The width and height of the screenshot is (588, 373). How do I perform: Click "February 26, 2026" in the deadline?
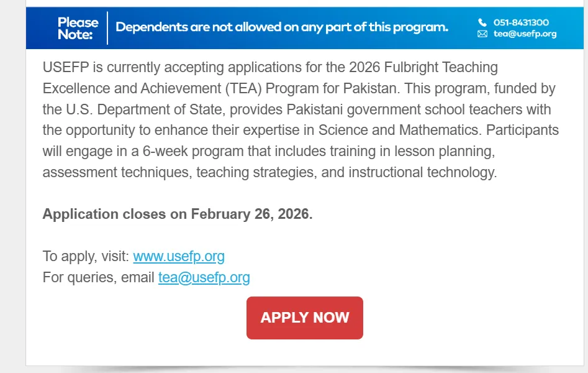(x=251, y=214)
